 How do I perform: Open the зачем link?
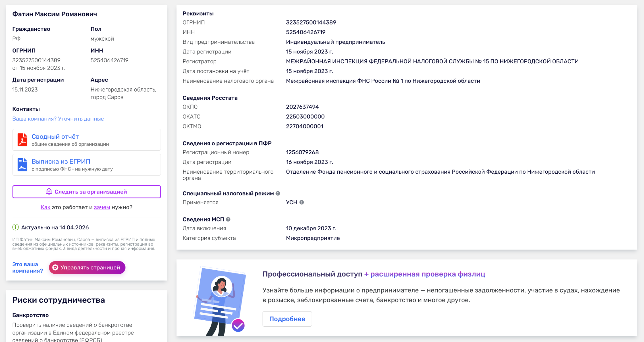tap(102, 207)
